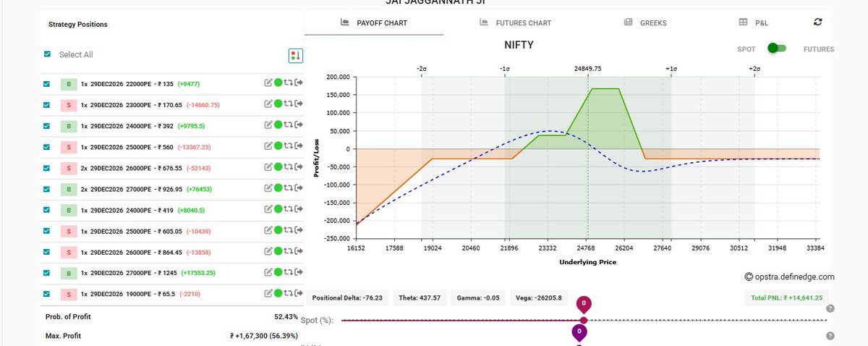Uncheck the 24000PE ₹392 position checkbox
The image size is (868, 346).
(47, 126)
